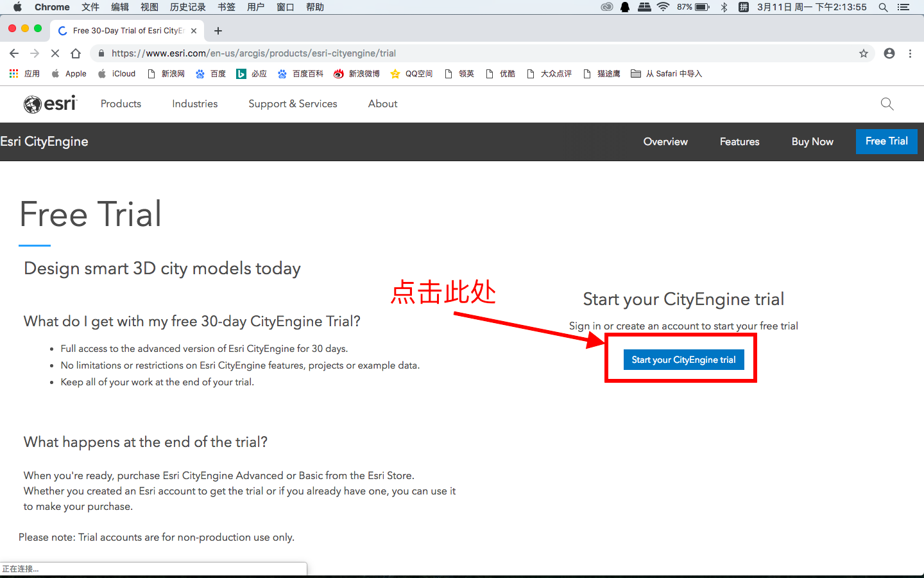Open the 视图 menu
Screen dimensions: 924x578
pyautogui.click(x=150, y=7)
